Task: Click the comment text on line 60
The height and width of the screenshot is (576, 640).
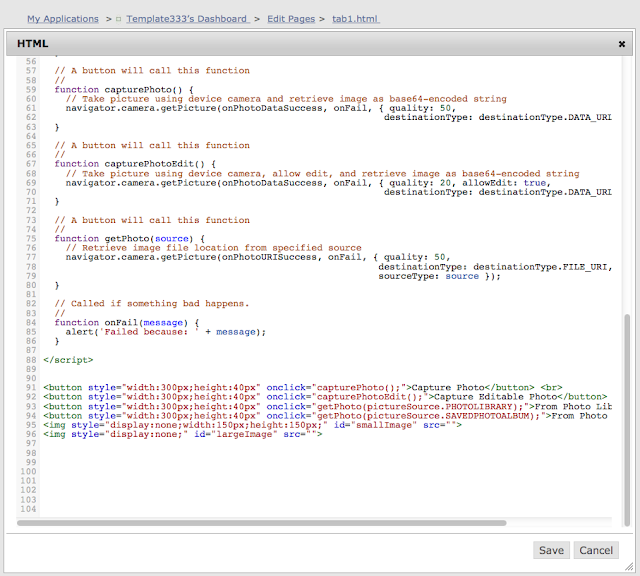Action: pyautogui.click(x=286, y=99)
